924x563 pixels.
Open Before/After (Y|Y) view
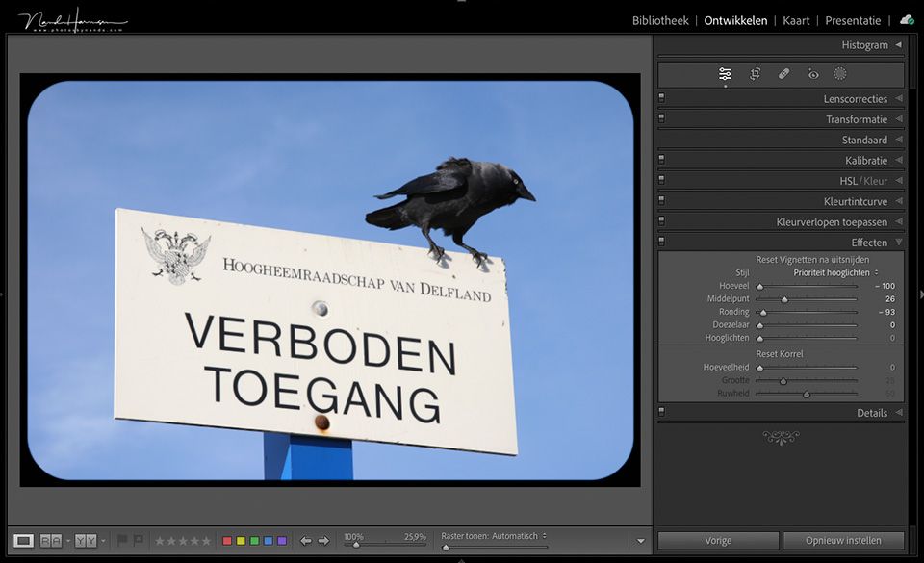(x=86, y=541)
